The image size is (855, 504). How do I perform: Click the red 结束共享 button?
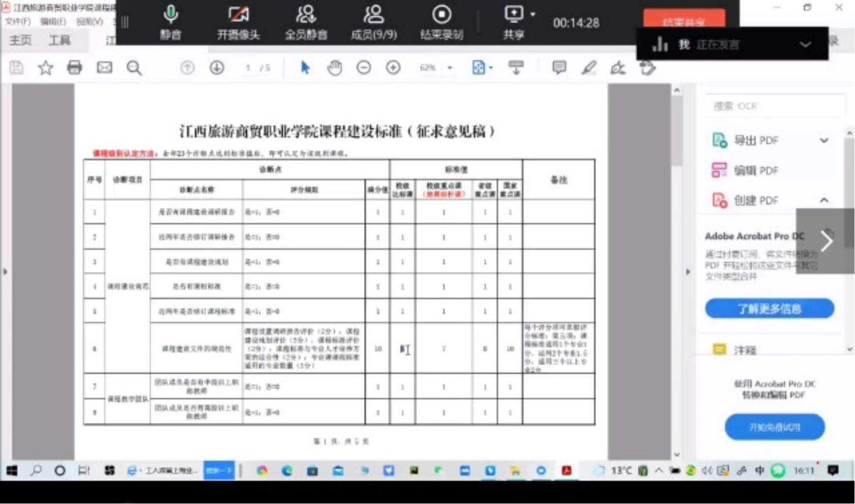[684, 20]
